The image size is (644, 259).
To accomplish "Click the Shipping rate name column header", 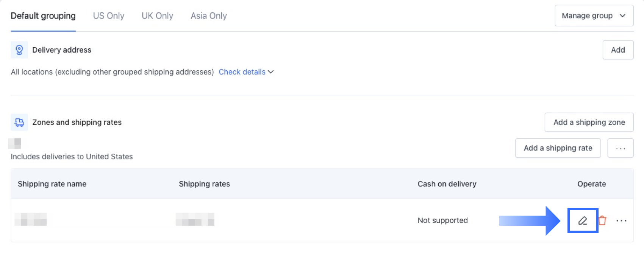I will click(x=52, y=184).
